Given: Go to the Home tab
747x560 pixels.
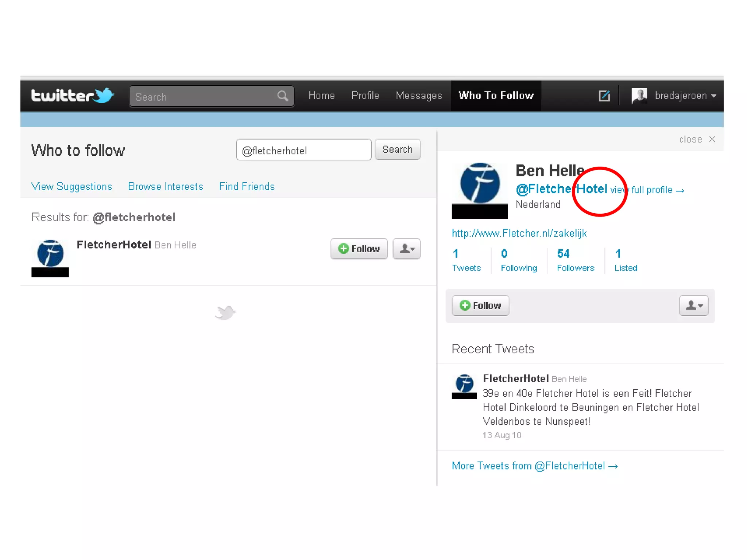Looking at the screenshot, I should coord(321,96).
